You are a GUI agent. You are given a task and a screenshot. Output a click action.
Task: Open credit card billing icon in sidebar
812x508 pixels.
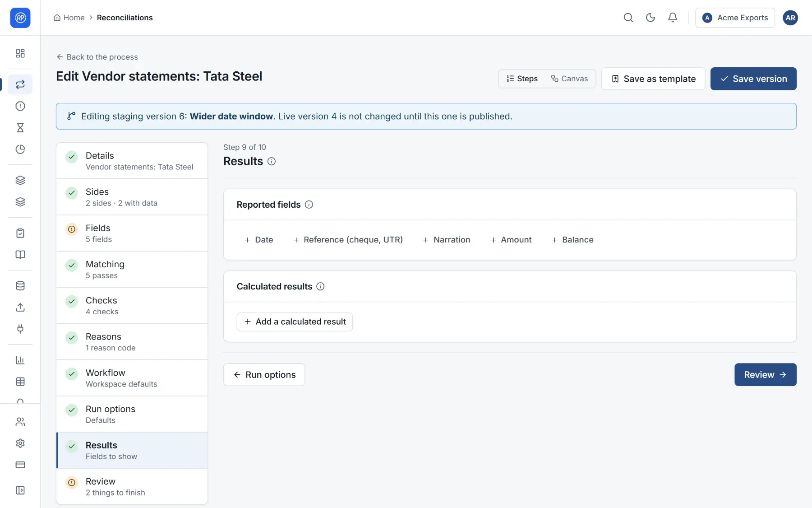click(x=20, y=465)
